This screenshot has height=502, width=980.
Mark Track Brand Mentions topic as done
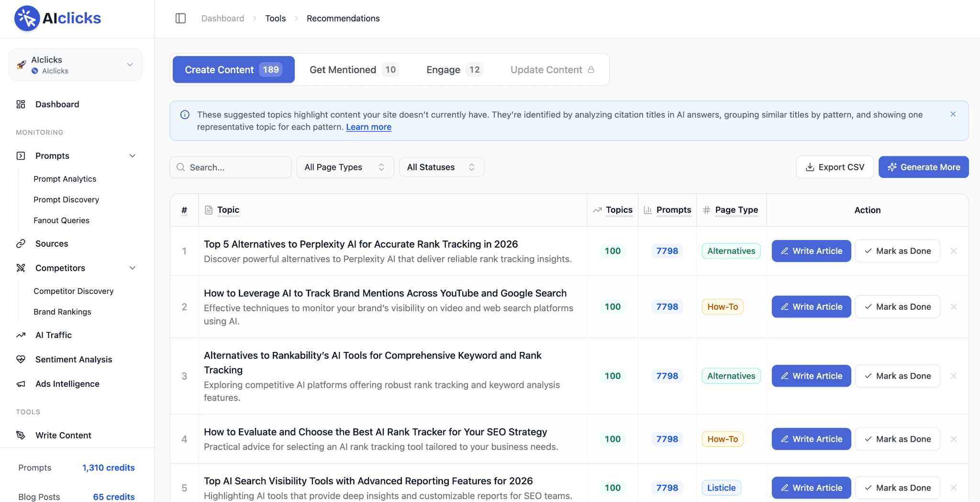click(x=898, y=307)
